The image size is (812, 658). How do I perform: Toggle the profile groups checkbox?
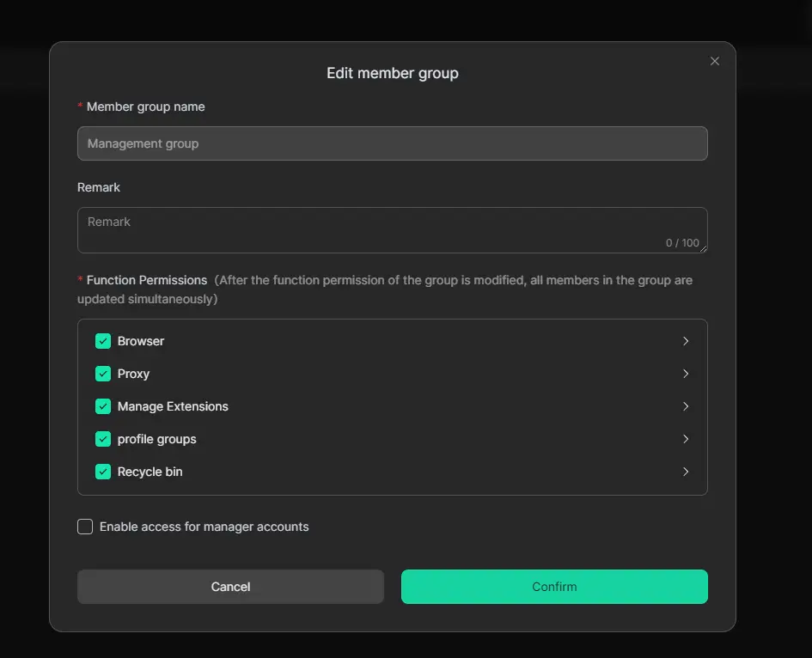tap(103, 439)
